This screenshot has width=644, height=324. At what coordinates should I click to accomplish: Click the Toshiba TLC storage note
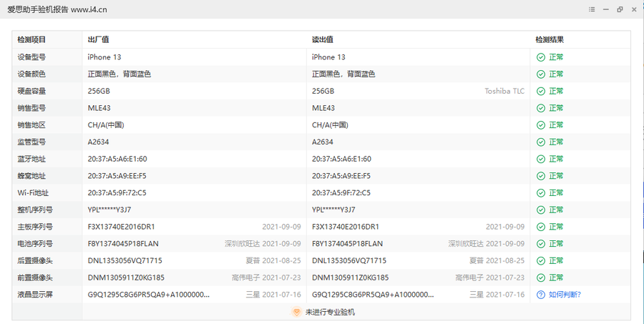[x=504, y=91]
